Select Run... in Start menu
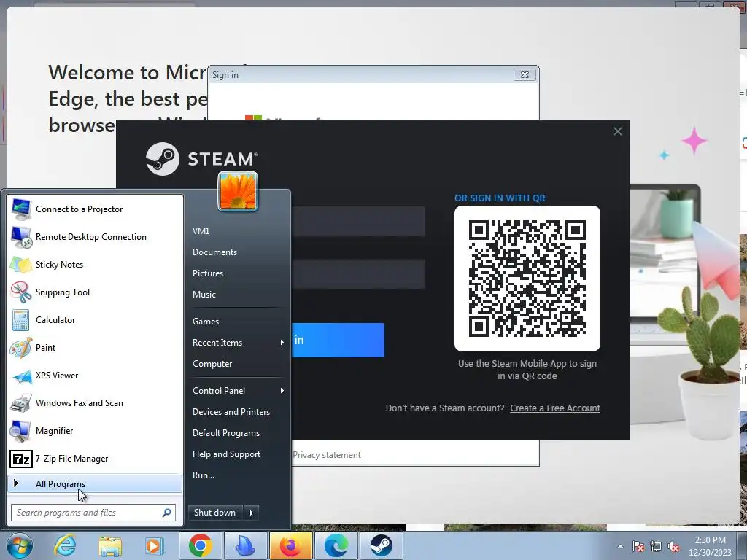Screen dimensions: 747x560 point(204,475)
